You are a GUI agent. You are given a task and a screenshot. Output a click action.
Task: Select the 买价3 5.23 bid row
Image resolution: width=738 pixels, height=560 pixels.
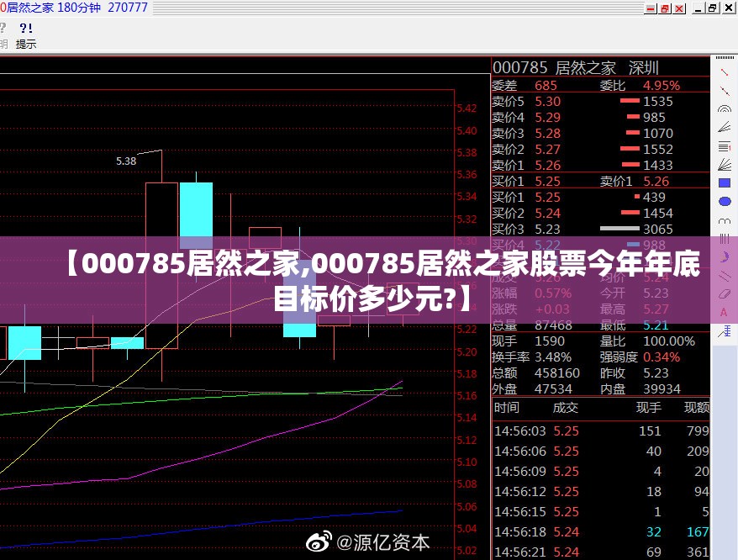[x=600, y=230]
